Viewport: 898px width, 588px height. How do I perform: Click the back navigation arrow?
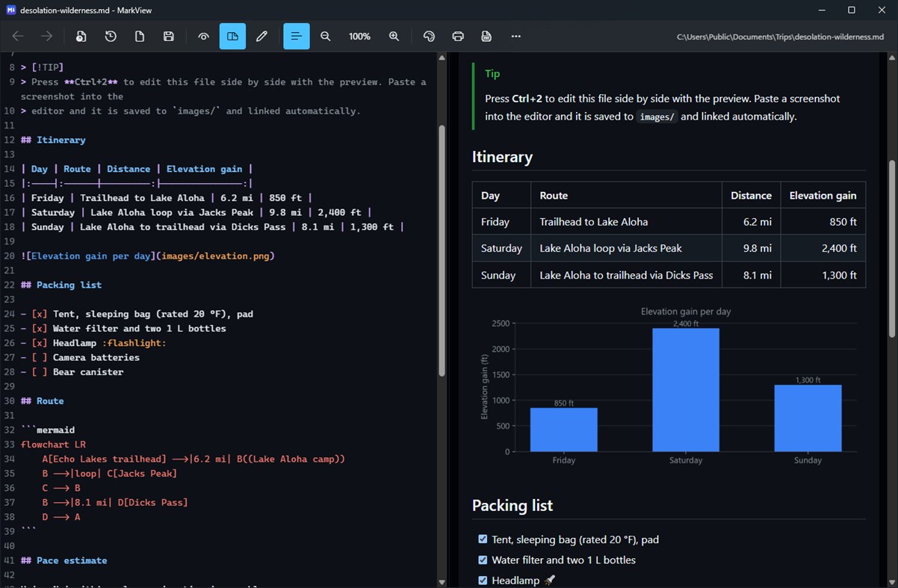coord(18,36)
